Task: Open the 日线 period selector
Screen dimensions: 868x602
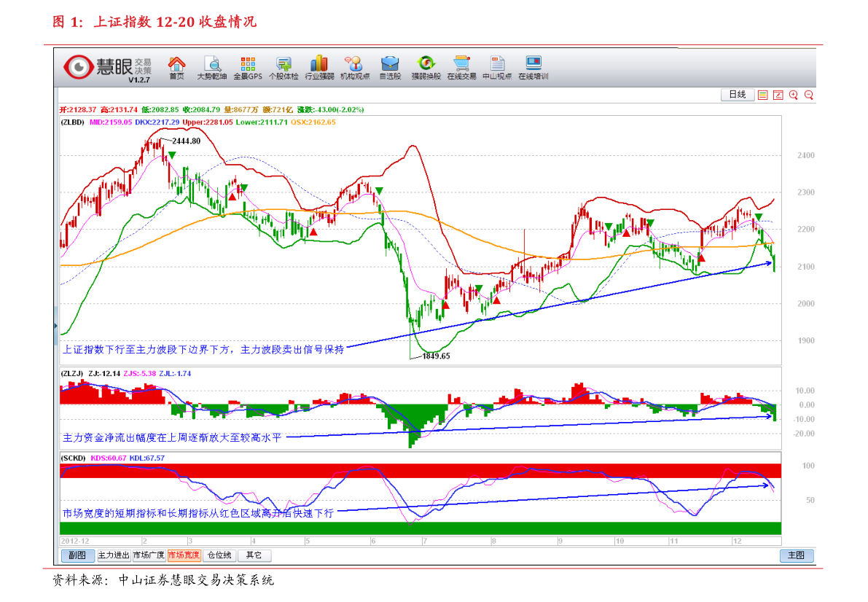Action: [x=737, y=95]
